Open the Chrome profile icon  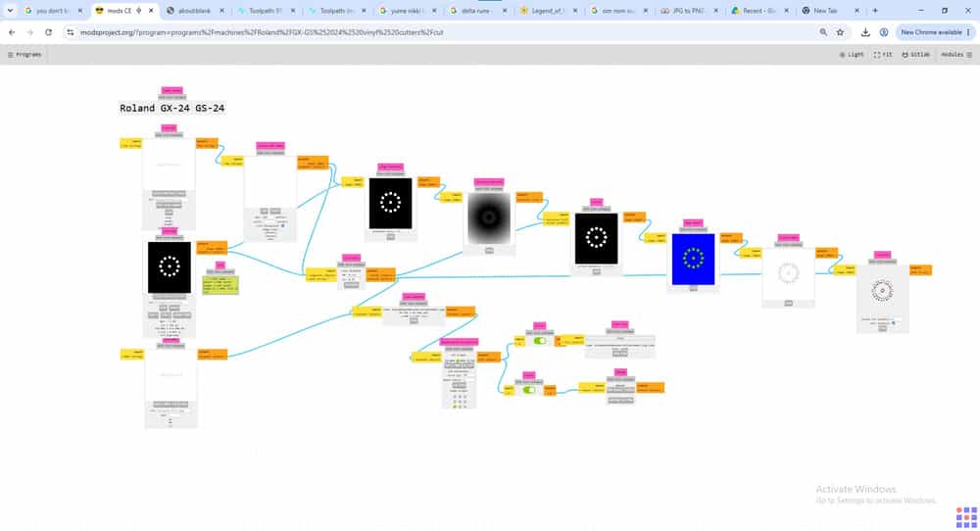(884, 32)
